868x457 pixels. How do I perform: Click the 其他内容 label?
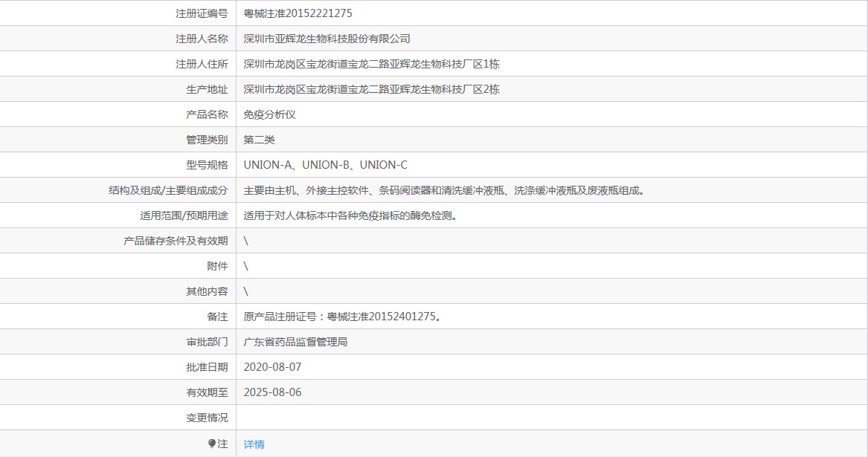[207, 291]
